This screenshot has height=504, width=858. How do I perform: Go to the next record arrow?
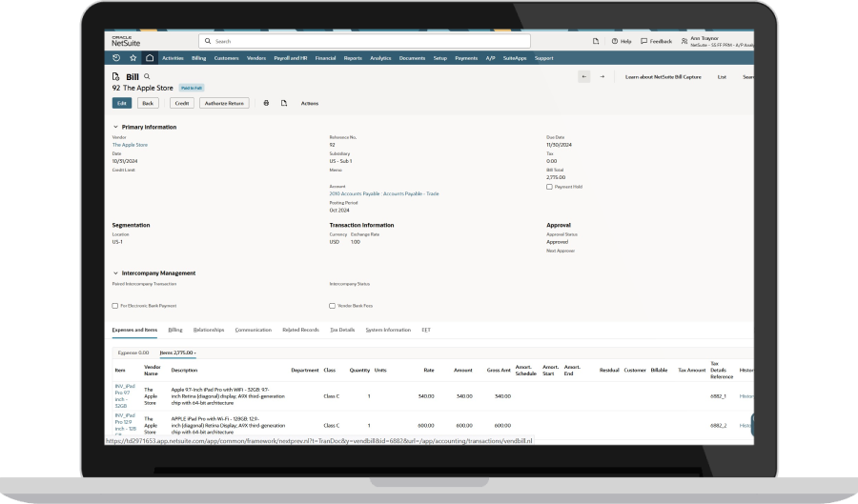point(602,77)
